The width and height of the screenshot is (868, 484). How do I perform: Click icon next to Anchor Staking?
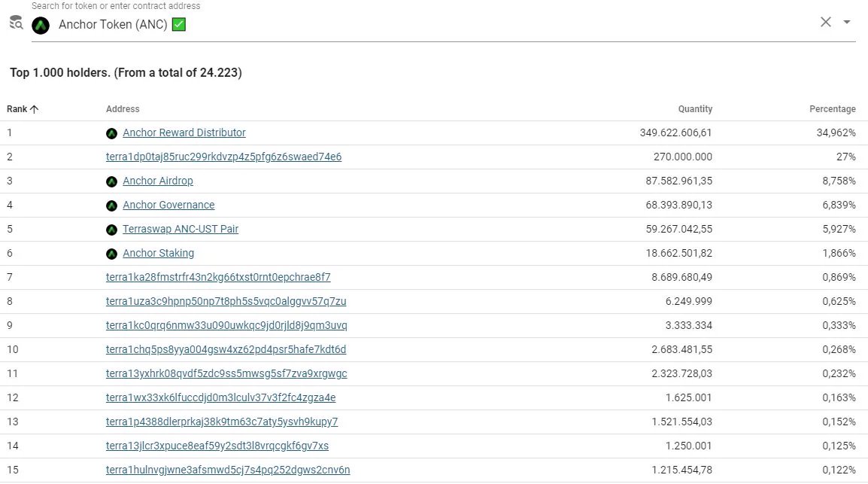111,254
